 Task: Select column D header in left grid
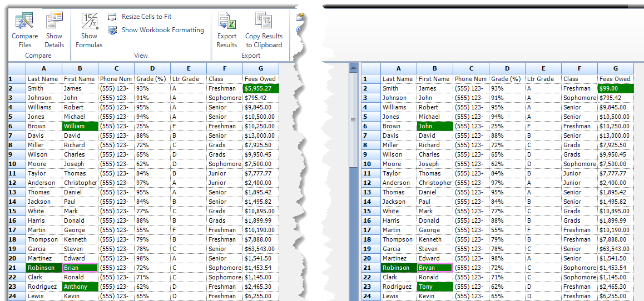coord(152,68)
